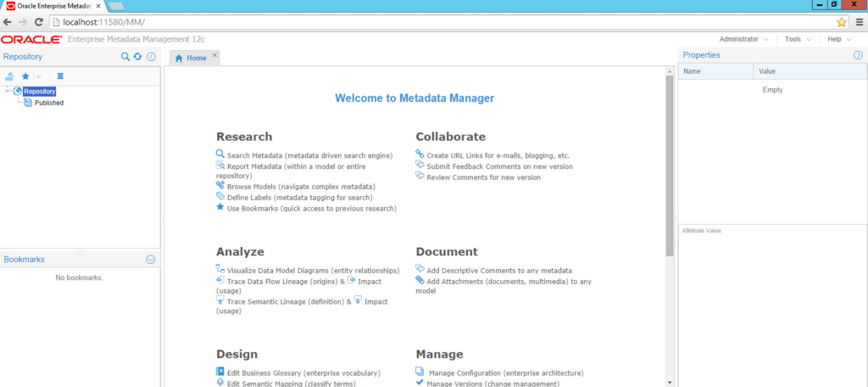Click the Review Comments bubble icon
Screen dimensions: 868x387
coord(420,176)
